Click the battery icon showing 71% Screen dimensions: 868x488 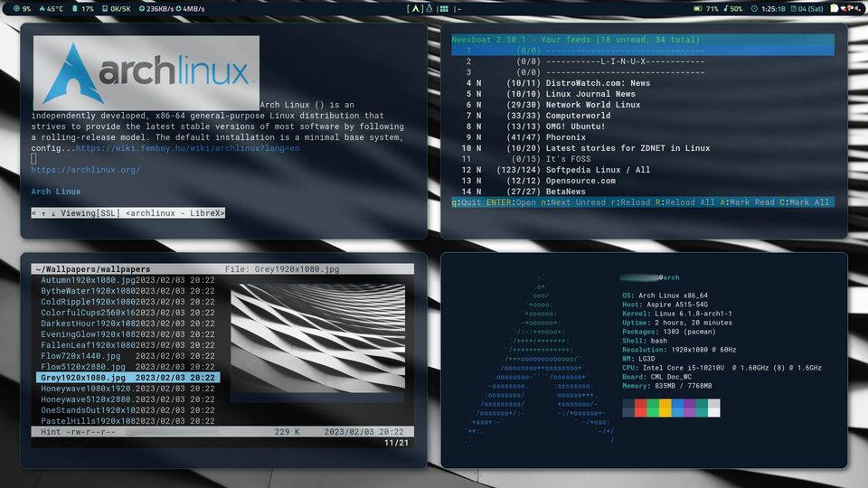(x=698, y=9)
